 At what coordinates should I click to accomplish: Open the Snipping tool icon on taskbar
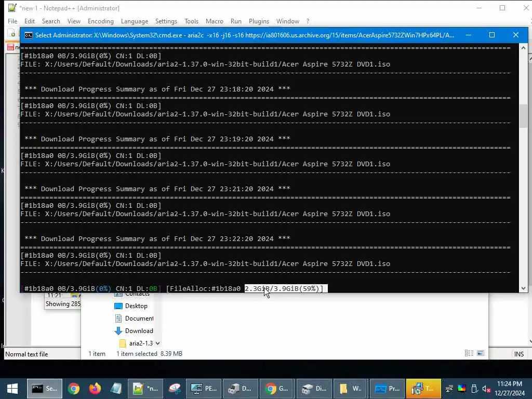175,389
